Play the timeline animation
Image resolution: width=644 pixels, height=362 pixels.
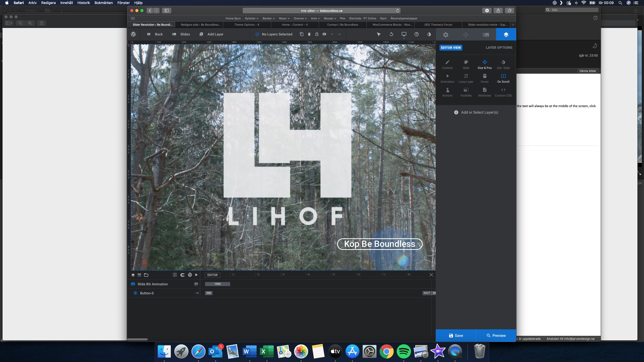196,275
